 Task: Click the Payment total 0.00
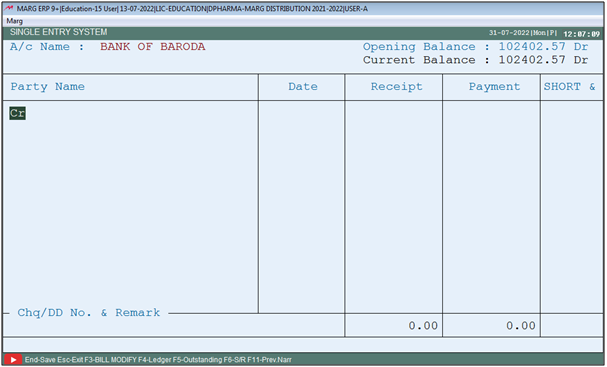point(521,326)
